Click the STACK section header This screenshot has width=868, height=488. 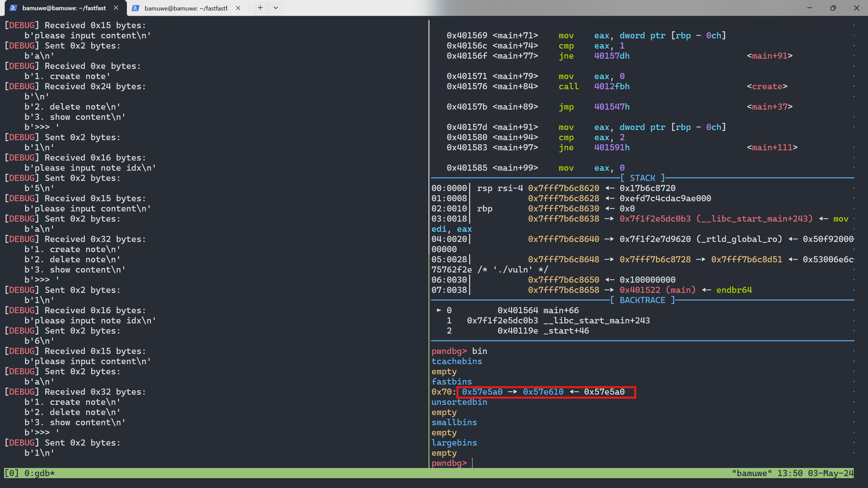click(642, 178)
